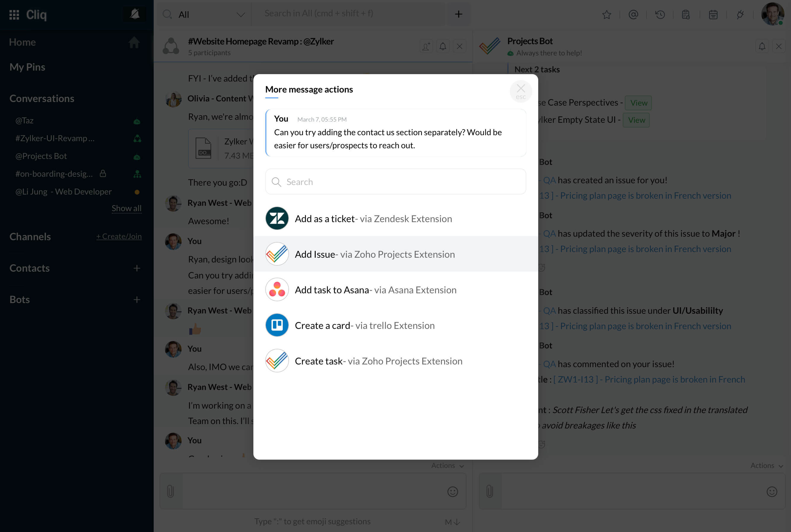Image resolution: width=791 pixels, height=532 pixels.
Task: Click the Projects Bot logo in header
Action: click(x=490, y=46)
